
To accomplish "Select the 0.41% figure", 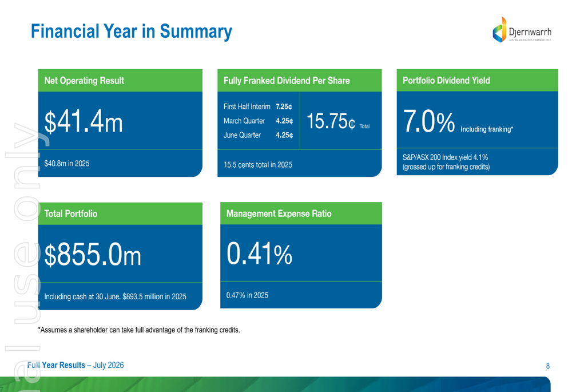I will click(x=259, y=254).
